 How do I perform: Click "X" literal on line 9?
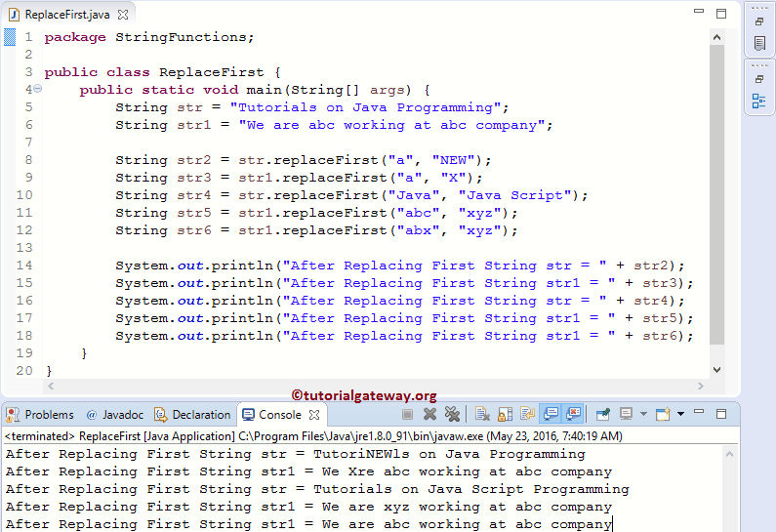point(453,178)
